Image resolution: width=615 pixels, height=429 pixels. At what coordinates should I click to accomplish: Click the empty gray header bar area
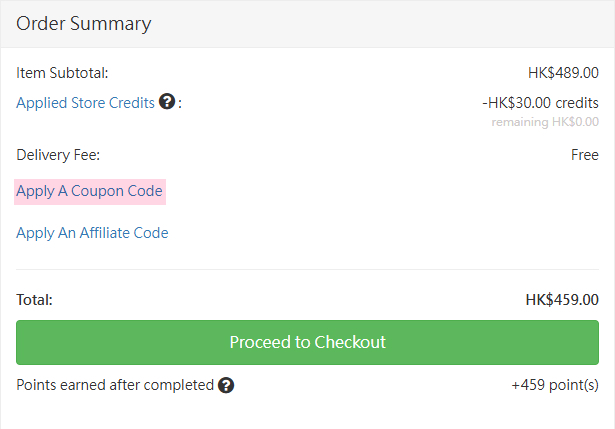(x=400, y=23)
